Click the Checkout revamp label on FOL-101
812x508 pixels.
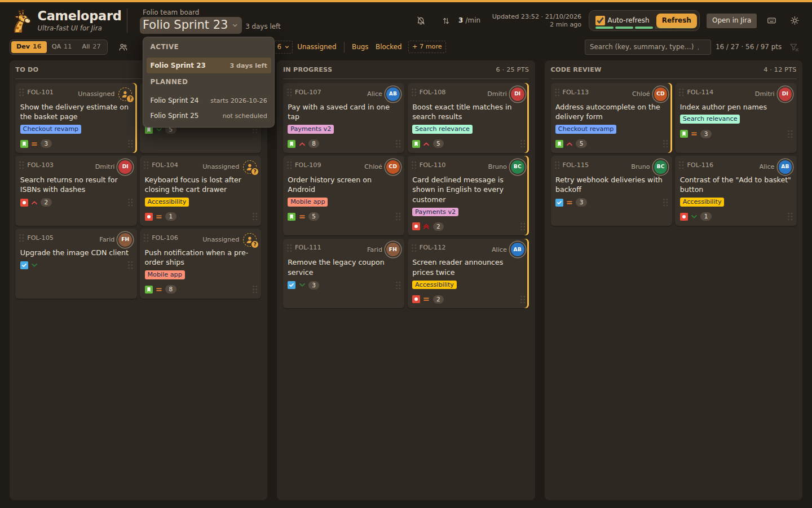tap(51, 129)
